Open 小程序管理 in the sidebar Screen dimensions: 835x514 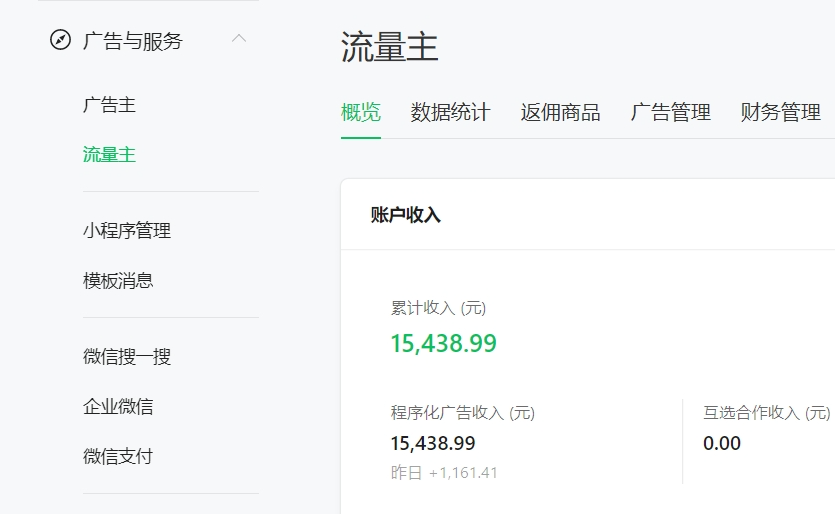[x=127, y=231]
